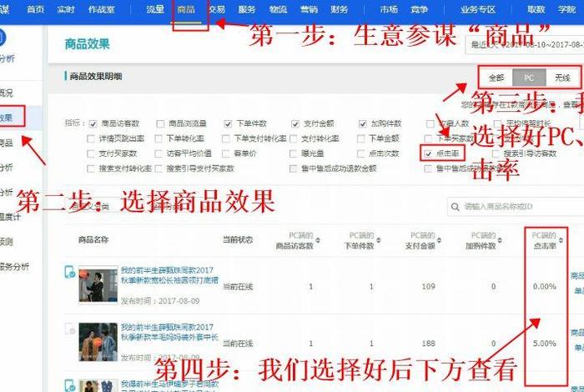
Task: Open 物流 in top navigation
Action: click(278, 9)
